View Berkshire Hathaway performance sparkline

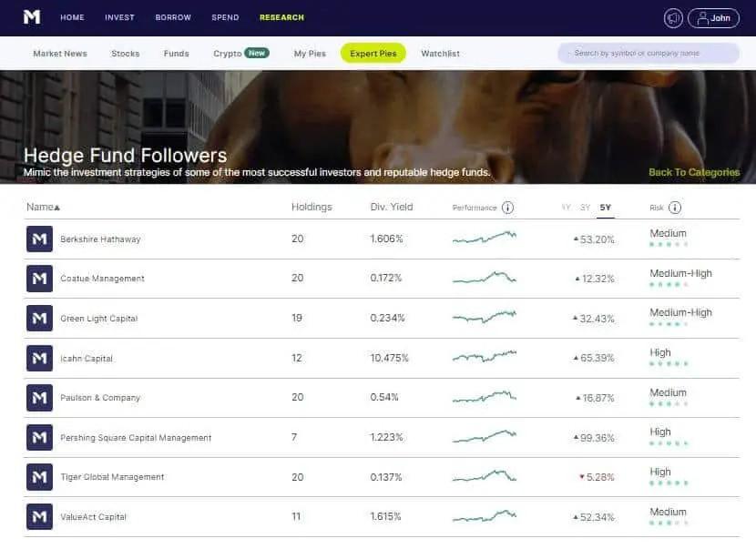485,237
